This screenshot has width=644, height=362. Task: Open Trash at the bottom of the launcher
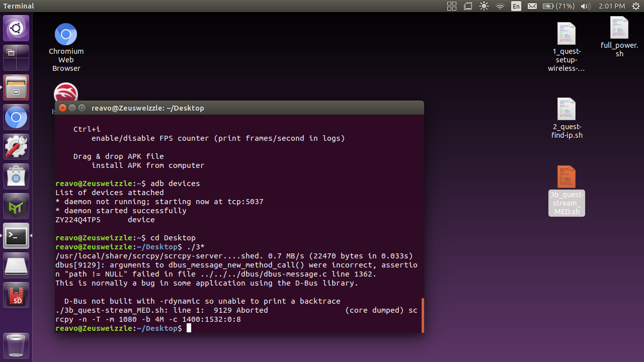pos(16,345)
